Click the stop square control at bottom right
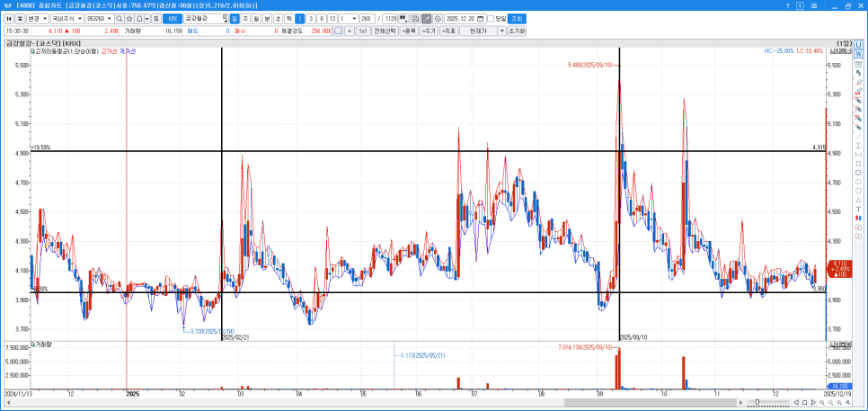 click(804, 402)
